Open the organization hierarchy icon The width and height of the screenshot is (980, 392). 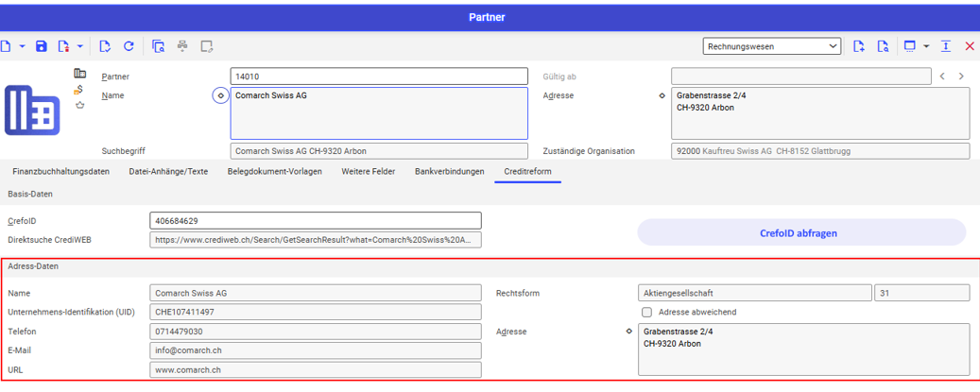point(182,46)
